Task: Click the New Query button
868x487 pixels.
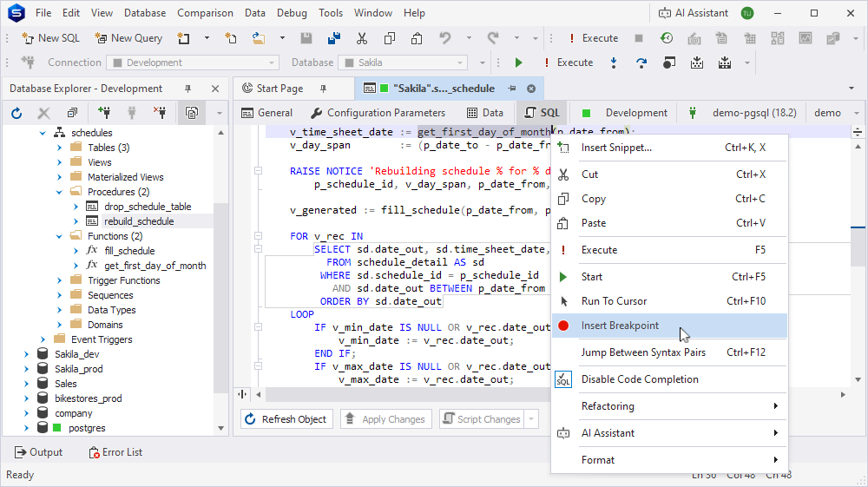Action: 129,38
